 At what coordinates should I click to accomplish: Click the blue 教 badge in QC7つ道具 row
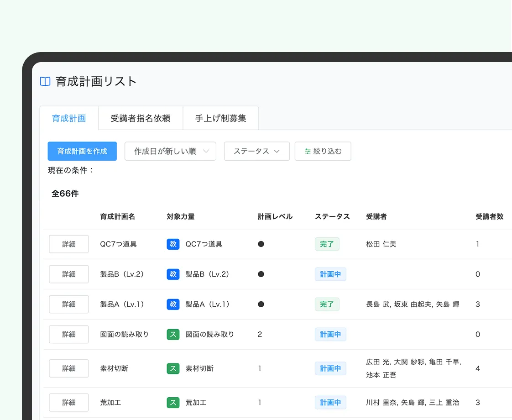[x=173, y=244]
